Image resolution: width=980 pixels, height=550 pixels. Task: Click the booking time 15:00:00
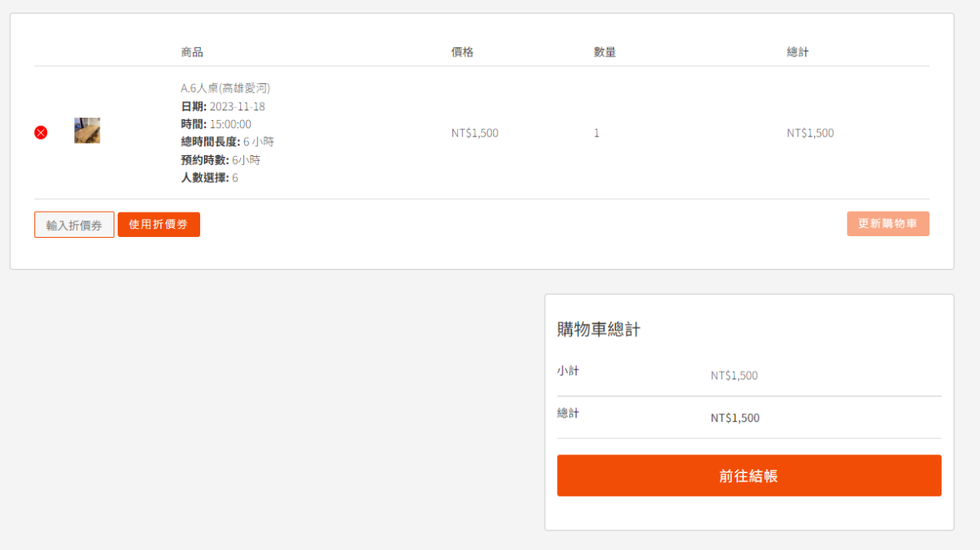(230, 124)
